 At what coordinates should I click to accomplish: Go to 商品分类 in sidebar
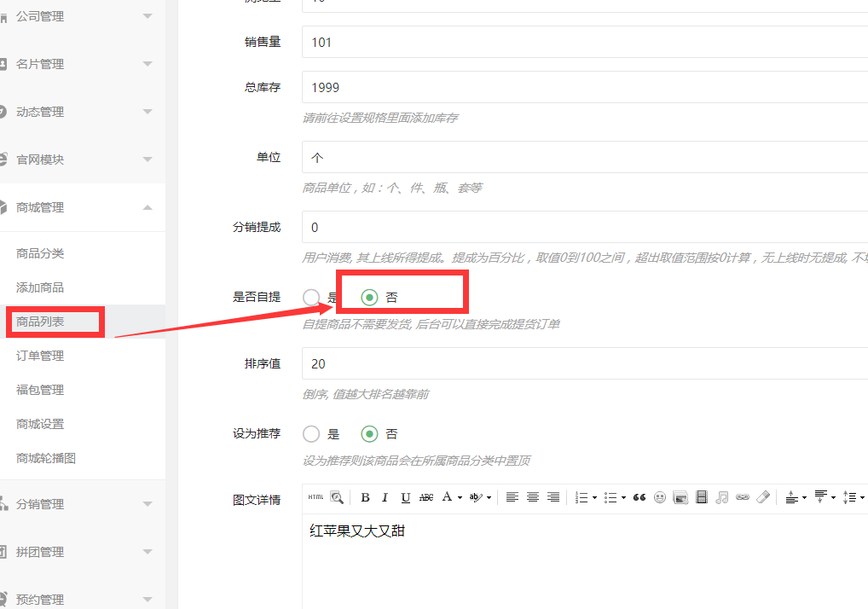[40, 253]
